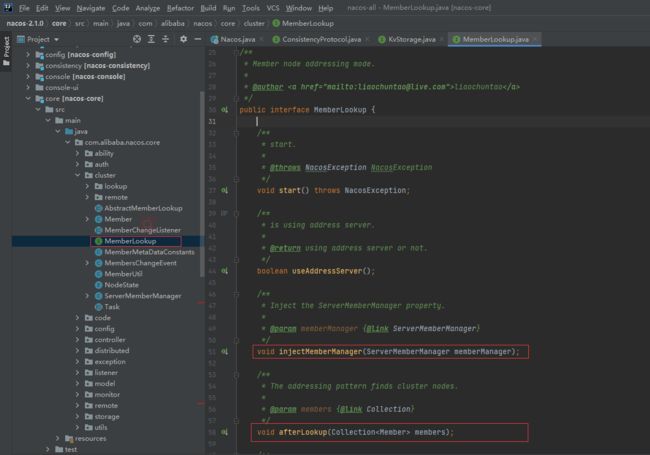Open the VCS menu
The image size is (650, 455).
[273, 8]
